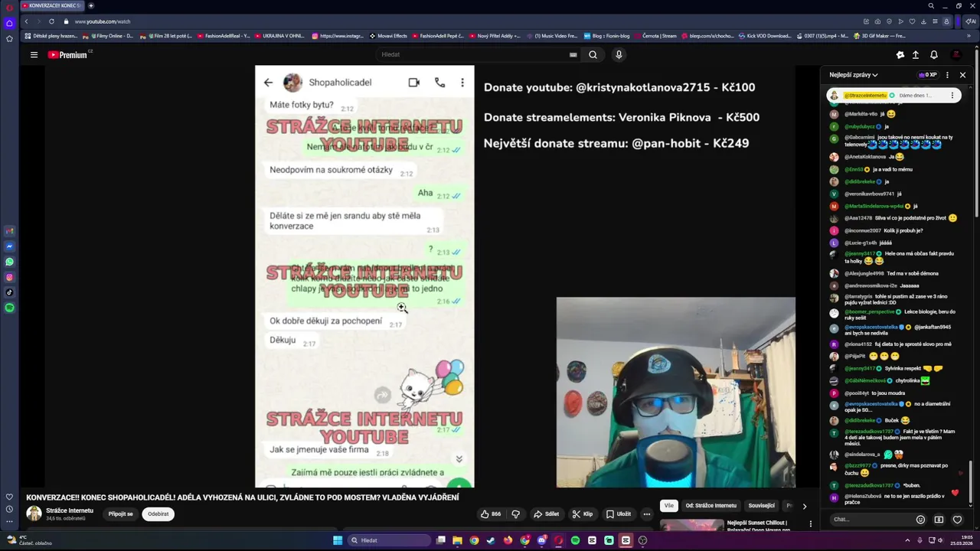Select the Vše filter chip
This screenshot has width=980, height=551.
[x=669, y=506]
